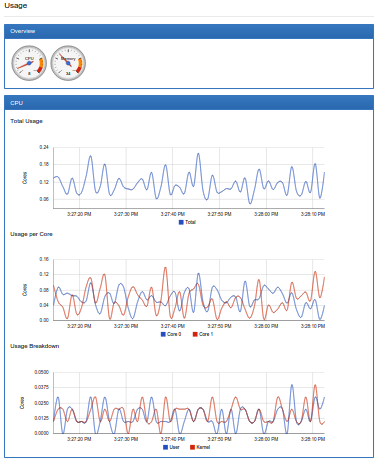Click 3:28:00 PM label on Usage Breakdown chart
This screenshot has height=460, width=380.
point(266,439)
